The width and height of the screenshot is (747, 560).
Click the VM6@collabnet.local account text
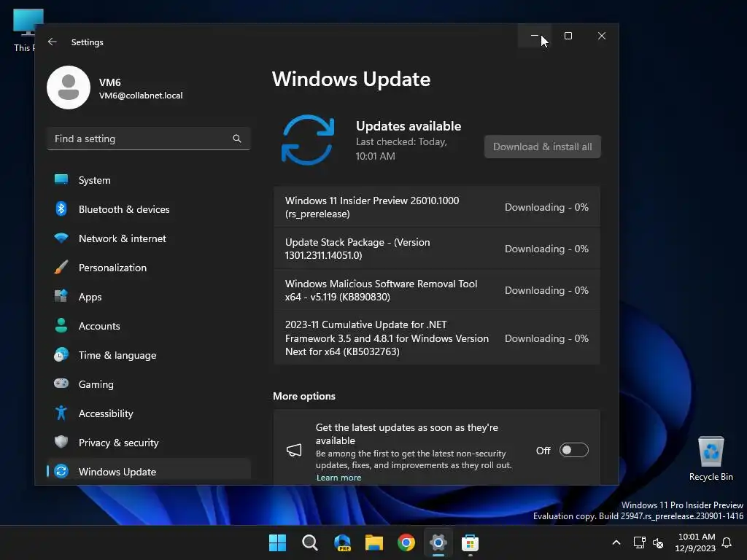pos(141,96)
